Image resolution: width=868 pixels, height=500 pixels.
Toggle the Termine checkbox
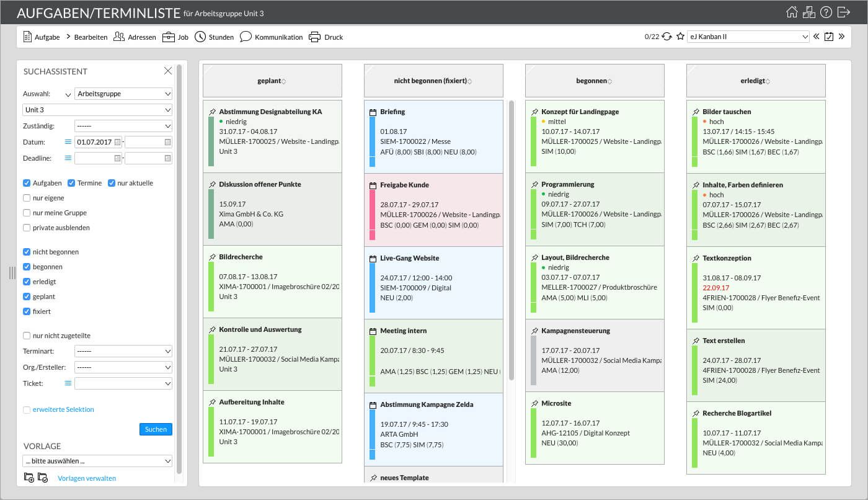click(71, 183)
